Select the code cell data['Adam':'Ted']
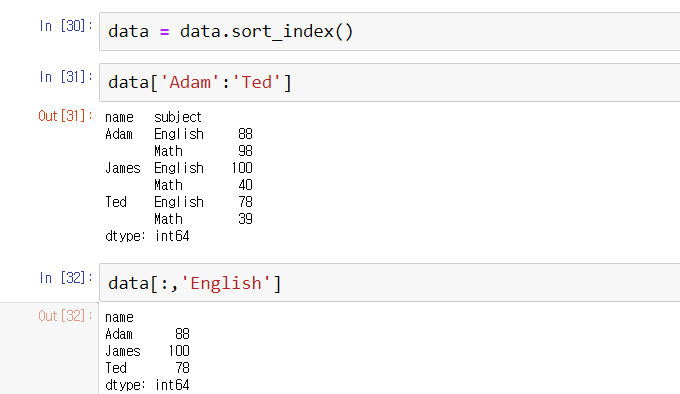Screen dimensions: 680x394 [389, 82]
